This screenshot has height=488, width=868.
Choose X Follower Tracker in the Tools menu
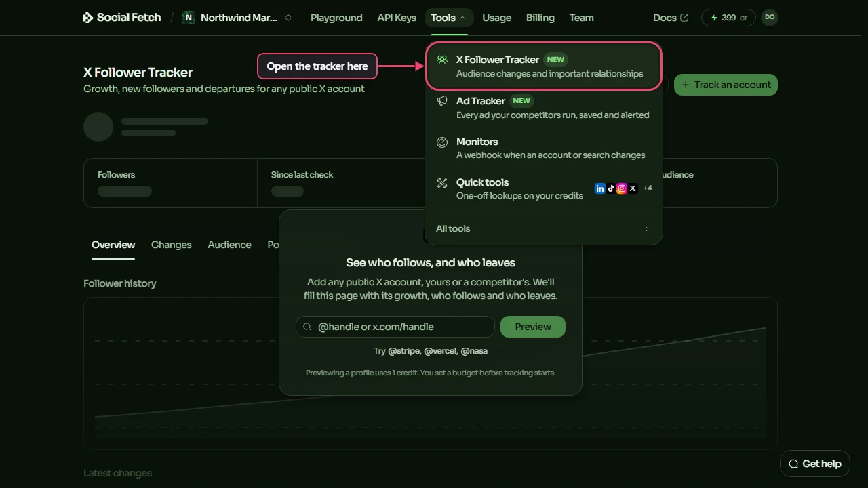click(x=544, y=66)
